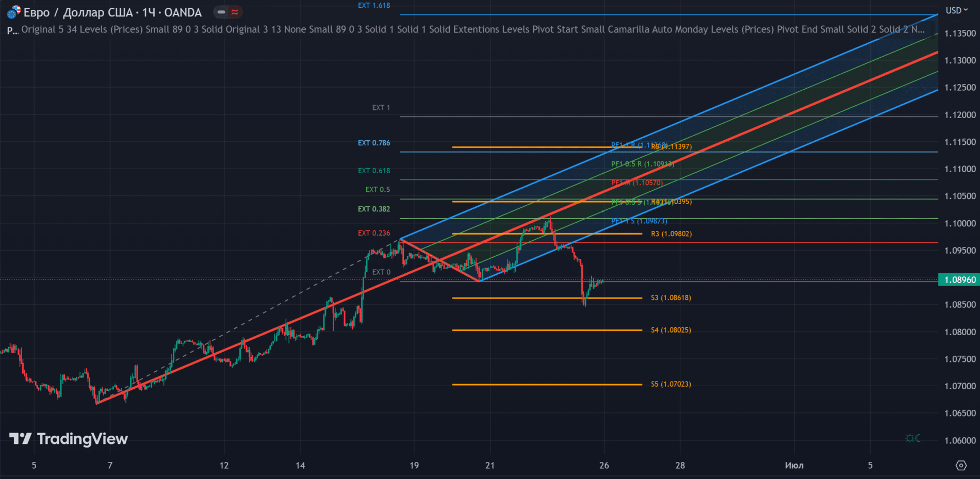Select the S3 (1.08618) pivot level label
Image resolution: width=980 pixels, height=479 pixels.
point(671,298)
